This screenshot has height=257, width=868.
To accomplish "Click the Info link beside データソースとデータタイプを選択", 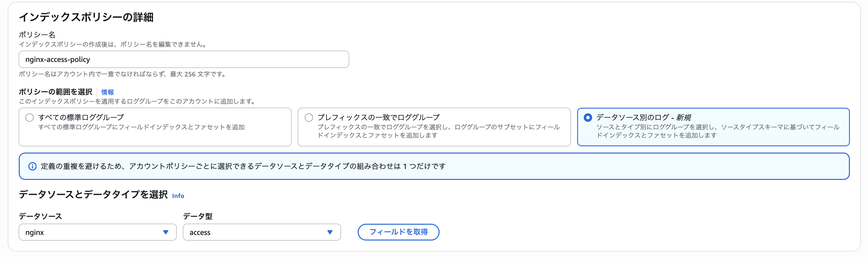I will [x=178, y=196].
